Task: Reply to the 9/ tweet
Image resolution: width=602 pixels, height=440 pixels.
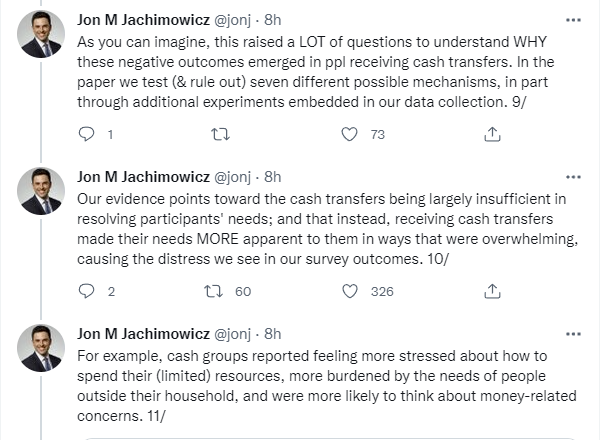Action: point(86,134)
